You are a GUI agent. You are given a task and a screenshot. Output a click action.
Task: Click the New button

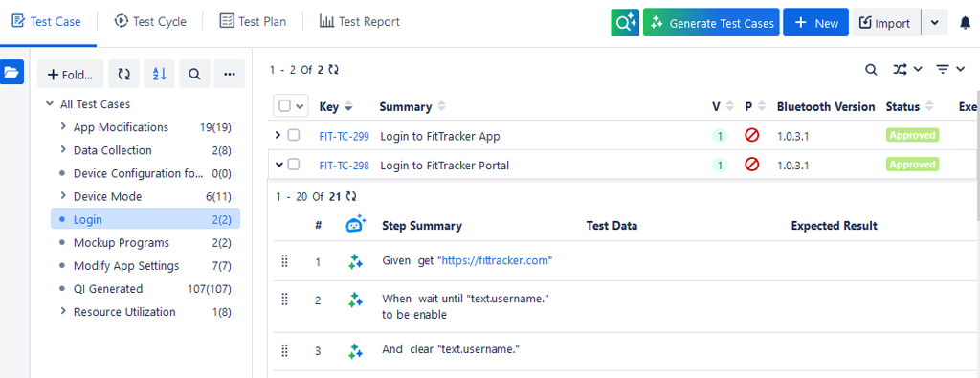(x=815, y=23)
